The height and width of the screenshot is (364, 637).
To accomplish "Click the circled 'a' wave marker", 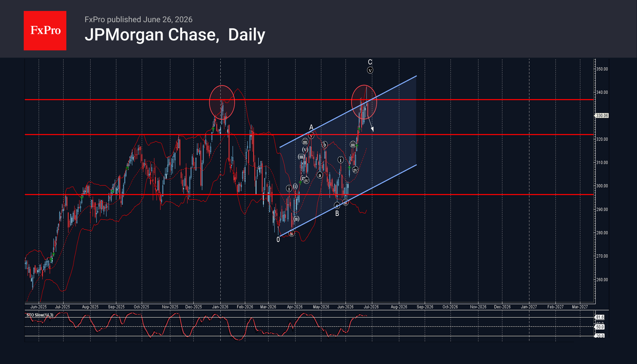I will [320, 175].
